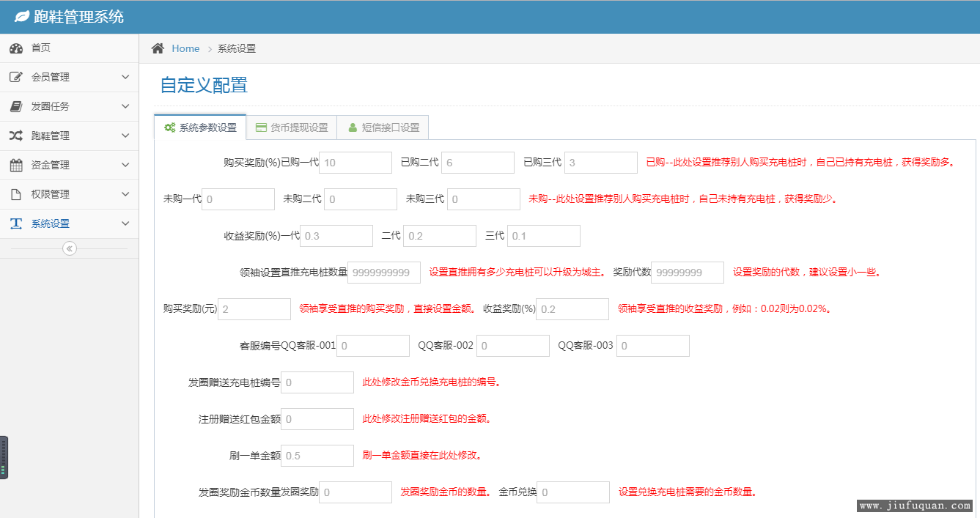Expand 资金管理 menu chevron
The image size is (980, 518).
[125, 165]
